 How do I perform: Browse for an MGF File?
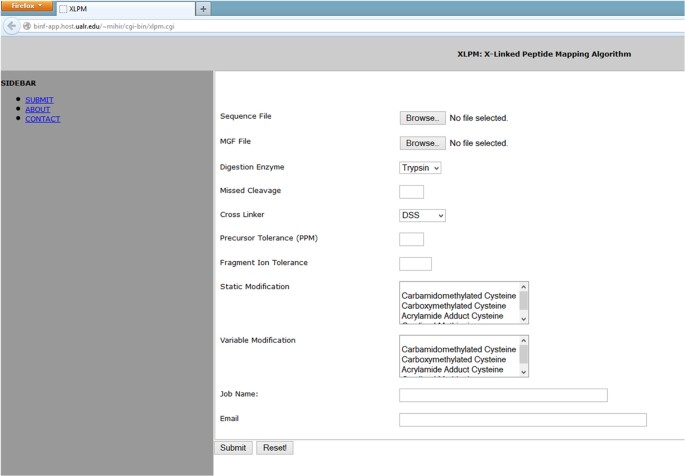421,143
